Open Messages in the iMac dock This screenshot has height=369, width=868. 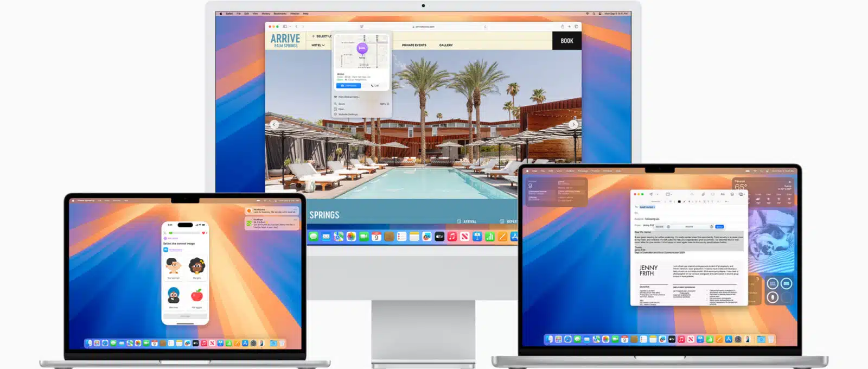click(314, 237)
